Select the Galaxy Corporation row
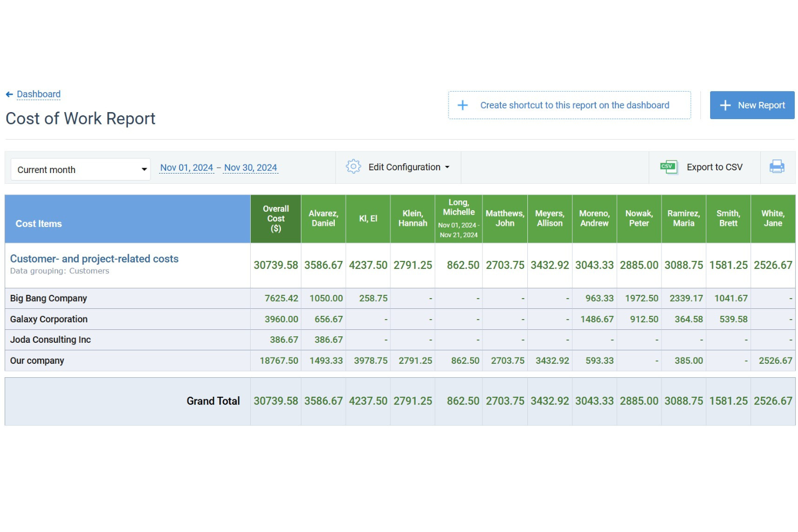The image size is (798, 532). pyautogui.click(x=49, y=319)
